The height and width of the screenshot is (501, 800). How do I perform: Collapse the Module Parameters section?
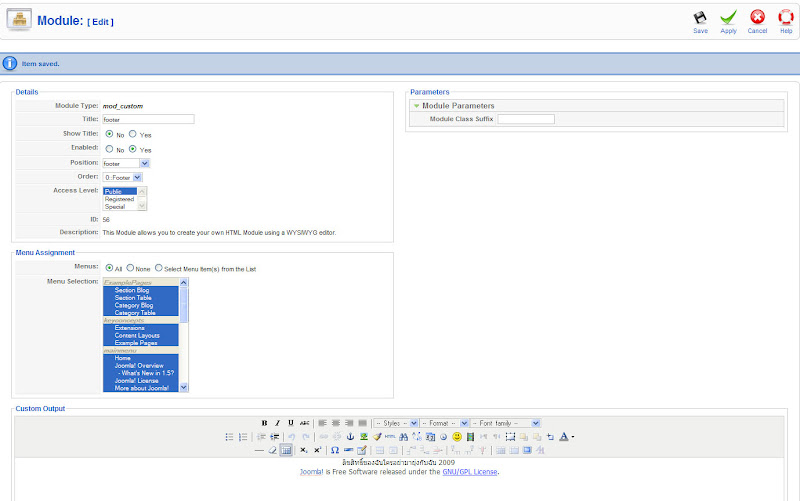[x=417, y=106]
